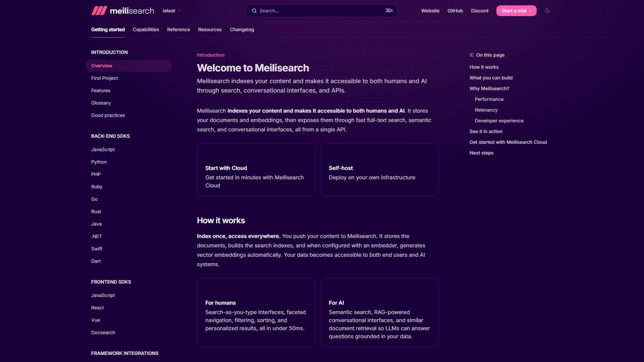The image size is (644, 362).
Task: Open the Self-host card
Action: pyautogui.click(x=379, y=170)
